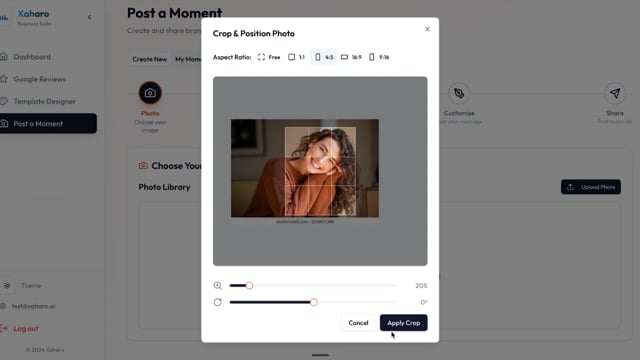The height and width of the screenshot is (360, 640).
Task: Click the 0° rotation value
Action: pyautogui.click(x=424, y=302)
